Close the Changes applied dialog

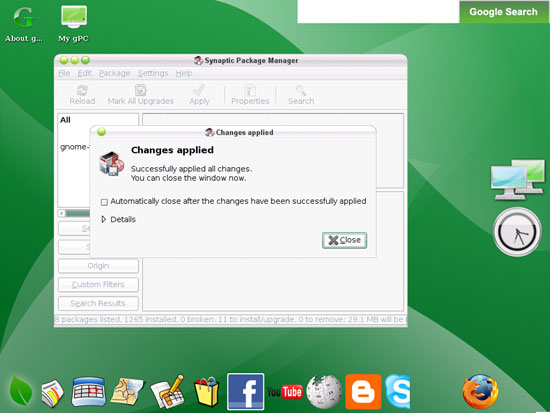click(x=344, y=240)
